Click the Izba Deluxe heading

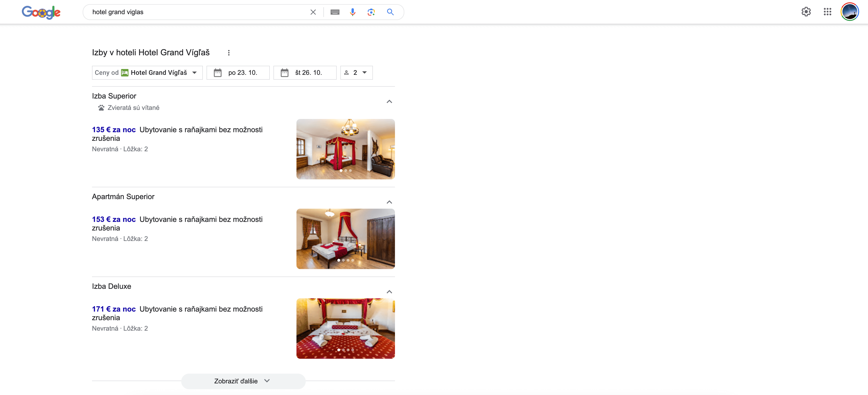point(112,286)
